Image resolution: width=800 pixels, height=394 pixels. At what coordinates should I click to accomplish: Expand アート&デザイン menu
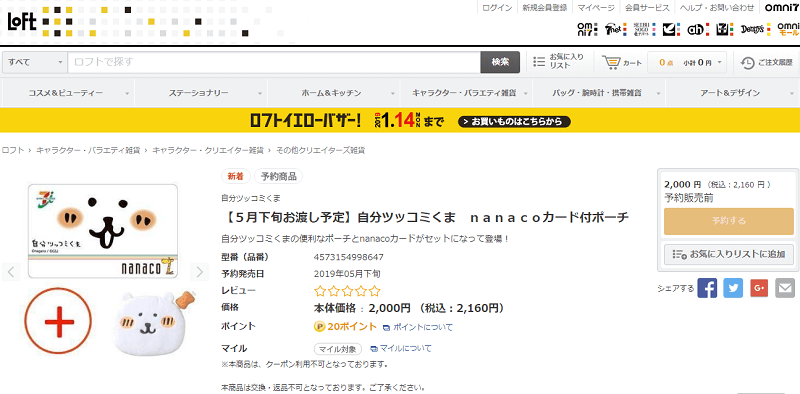733,93
